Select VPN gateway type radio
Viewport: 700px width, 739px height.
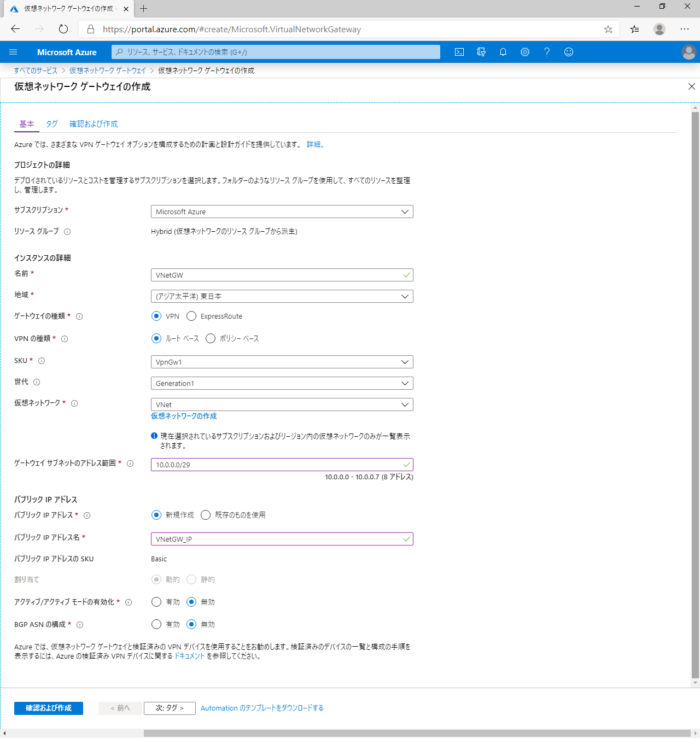point(156,316)
